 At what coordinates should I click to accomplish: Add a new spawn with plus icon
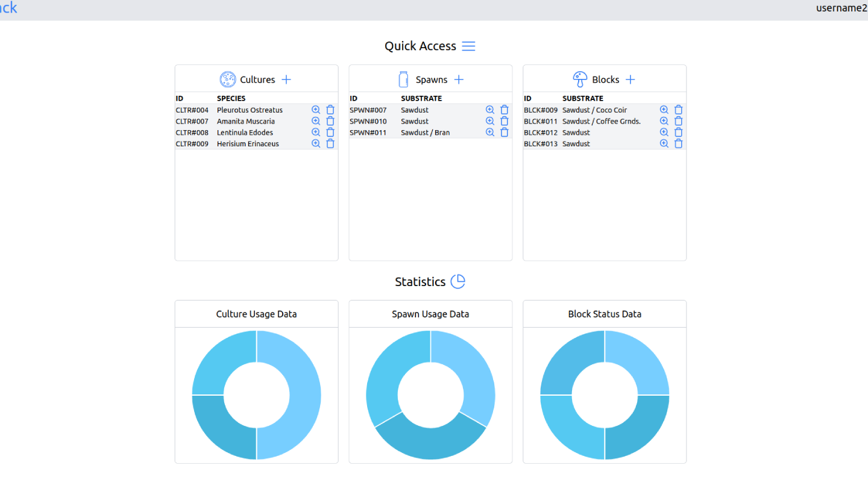(x=459, y=79)
